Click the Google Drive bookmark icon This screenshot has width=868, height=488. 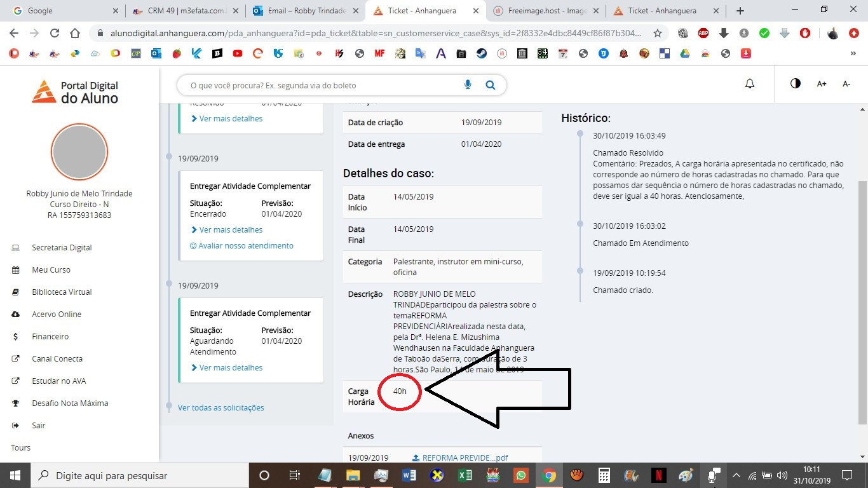(685, 54)
